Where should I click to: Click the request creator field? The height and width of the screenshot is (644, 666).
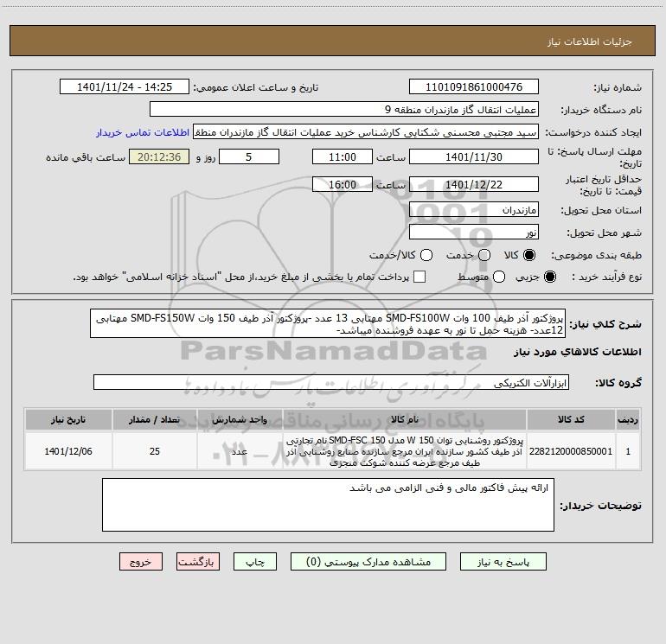tap(366, 132)
